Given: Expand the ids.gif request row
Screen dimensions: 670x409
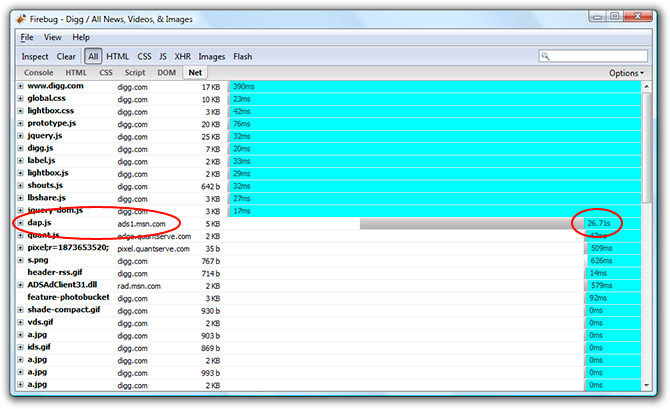Looking at the screenshot, I should (x=20, y=347).
